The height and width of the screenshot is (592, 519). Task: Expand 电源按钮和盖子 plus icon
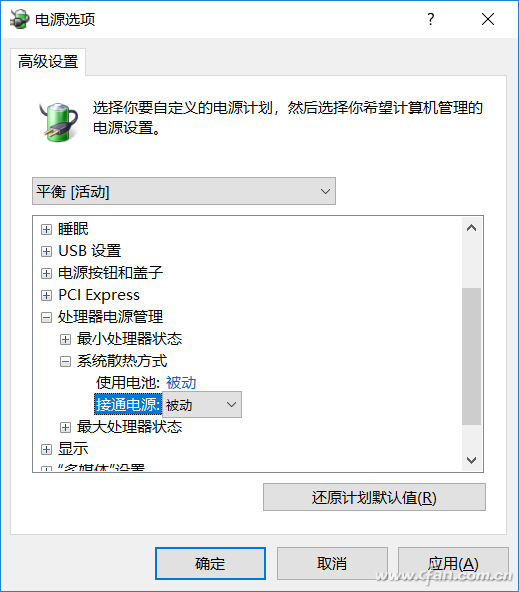tap(46, 273)
